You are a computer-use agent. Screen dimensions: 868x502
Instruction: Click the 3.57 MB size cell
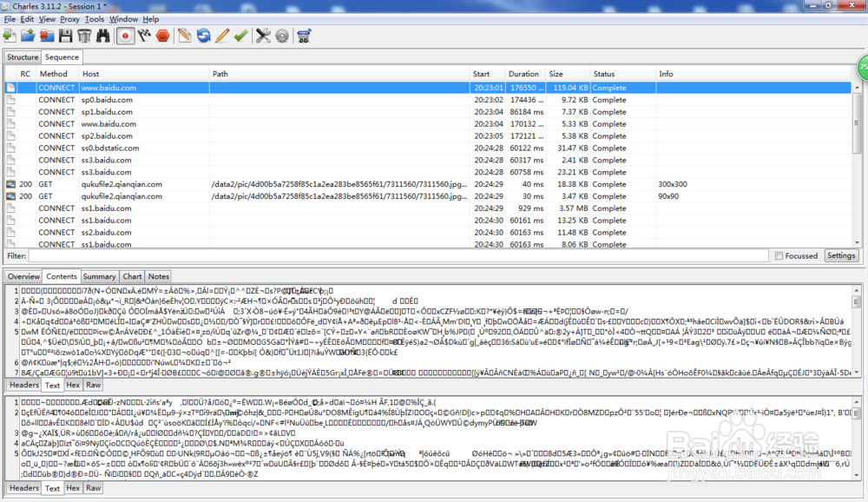tap(569, 208)
